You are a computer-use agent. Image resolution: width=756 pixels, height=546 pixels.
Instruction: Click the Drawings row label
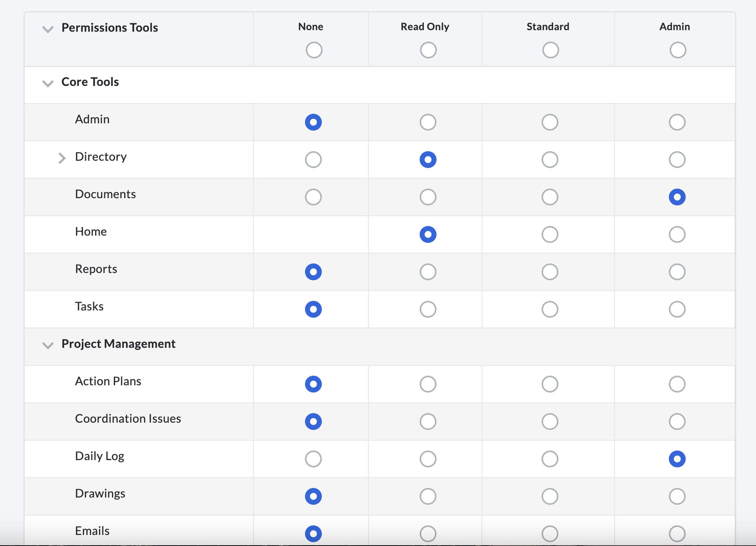pos(100,493)
